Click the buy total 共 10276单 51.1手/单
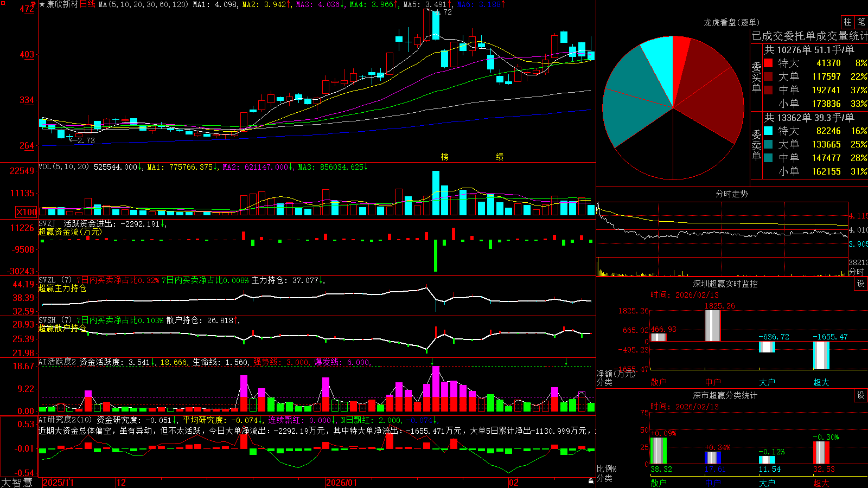The image size is (868, 488). [809, 49]
